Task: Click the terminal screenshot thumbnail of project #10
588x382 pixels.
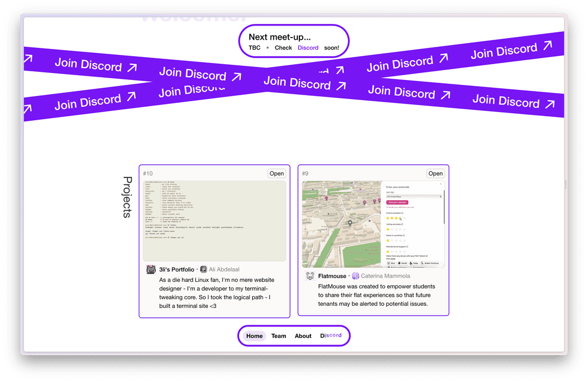Action: point(215,221)
